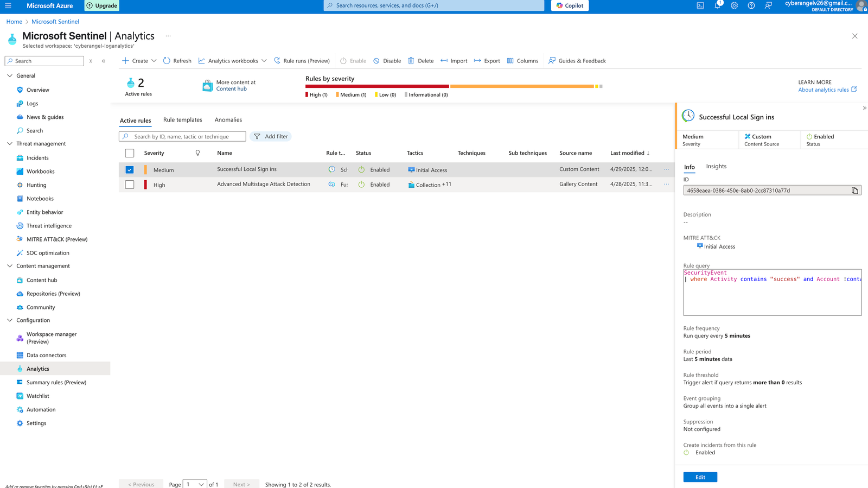This screenshot has height=488, width=868.
Task: Collapse the sidebar with double chevron
Action: (103, 61)
